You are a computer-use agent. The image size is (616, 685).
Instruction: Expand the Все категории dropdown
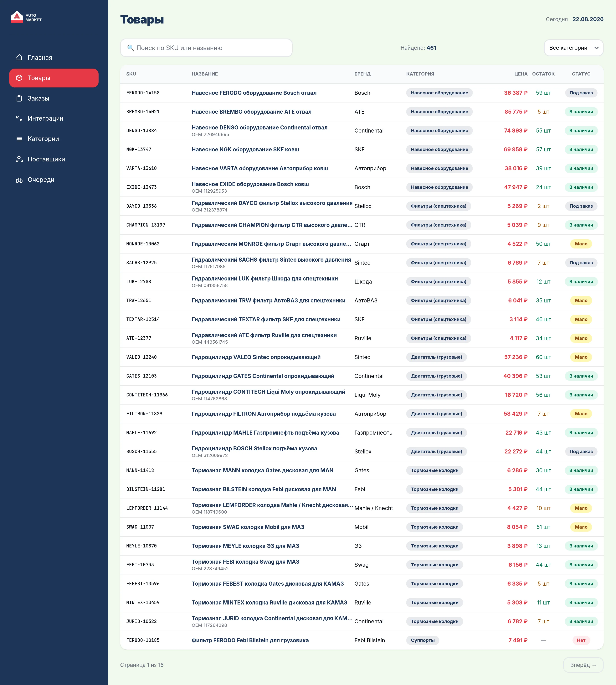click(574, 48)
